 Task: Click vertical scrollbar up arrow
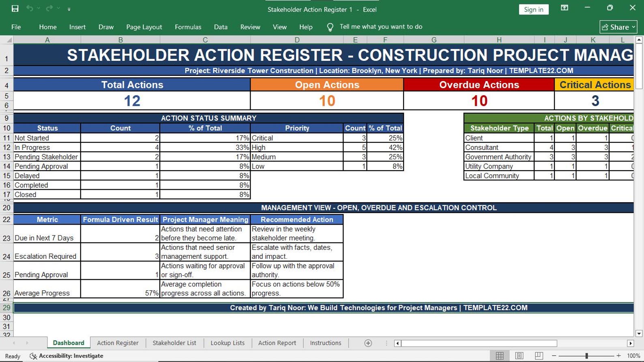pos(639,40)
